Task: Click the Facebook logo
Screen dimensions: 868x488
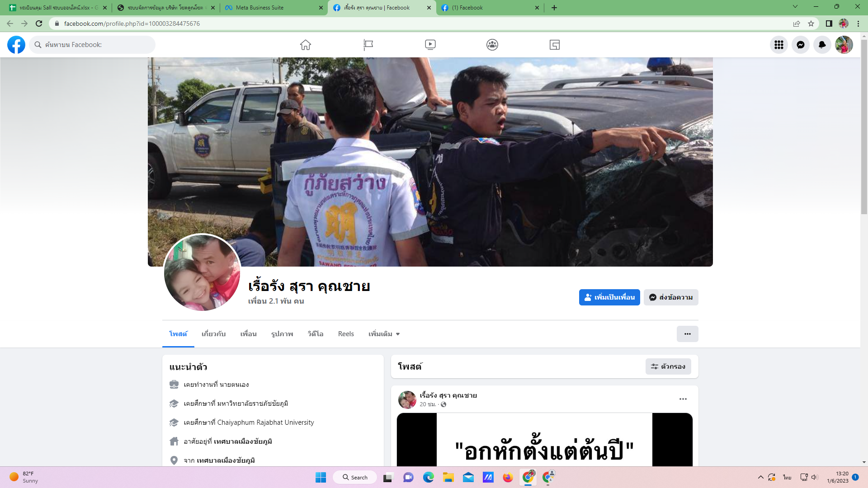Action: [x=16, y=45]
